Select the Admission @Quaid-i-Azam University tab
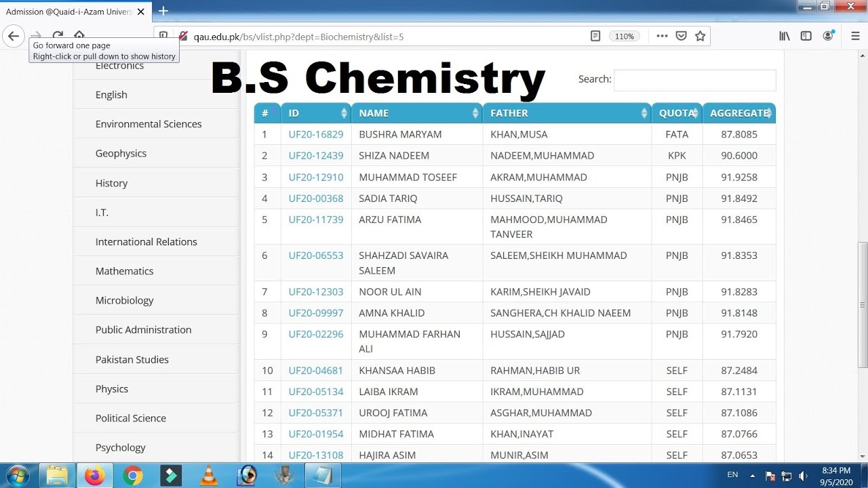Viewport: 868px width, 488px height. (x=75, y=12)
